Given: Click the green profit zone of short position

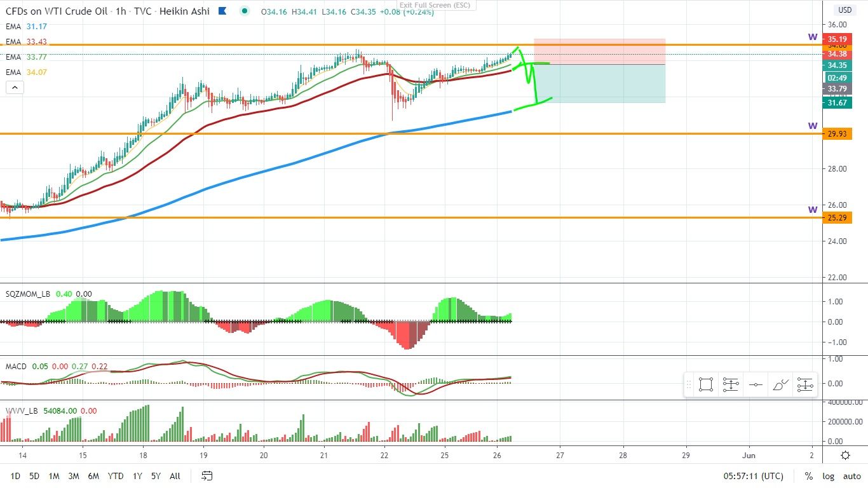Looking at the screenshot, I should coord(599,83).
